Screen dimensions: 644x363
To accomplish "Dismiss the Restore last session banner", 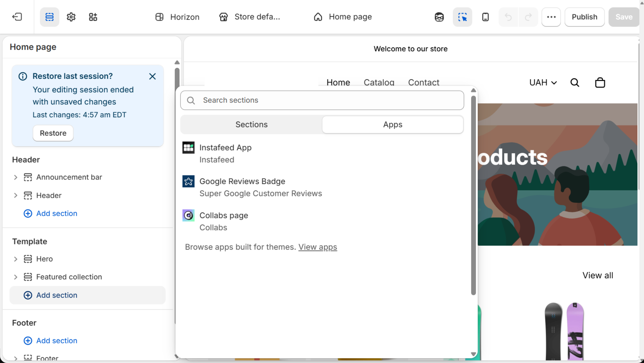I will click(x=153, y=76).
